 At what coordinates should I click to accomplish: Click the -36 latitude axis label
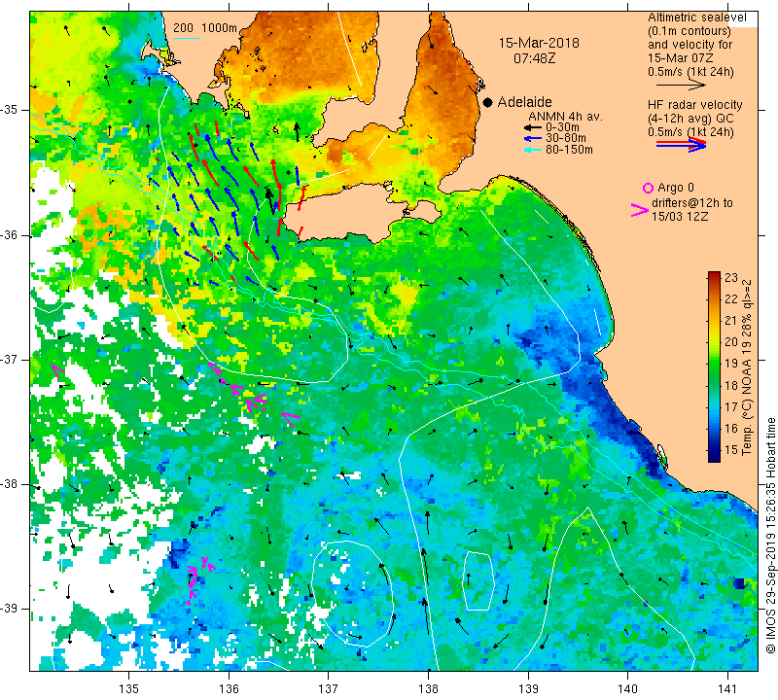click(10, 235)
